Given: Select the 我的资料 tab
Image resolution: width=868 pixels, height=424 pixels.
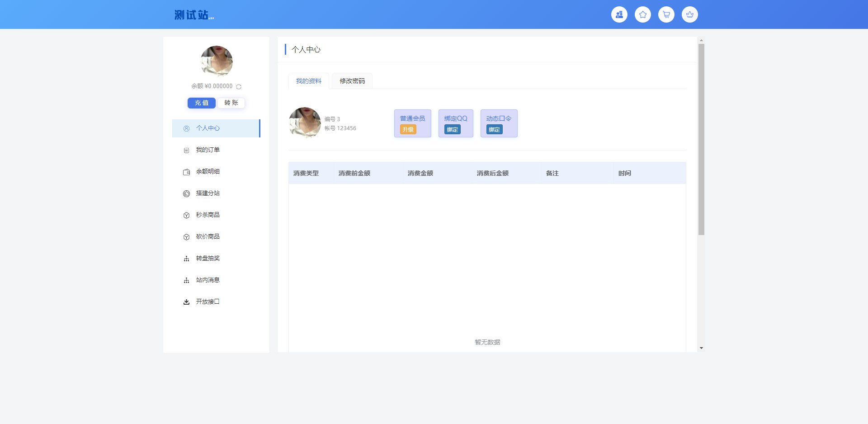Looking at the screenshot, I should 309,81.
